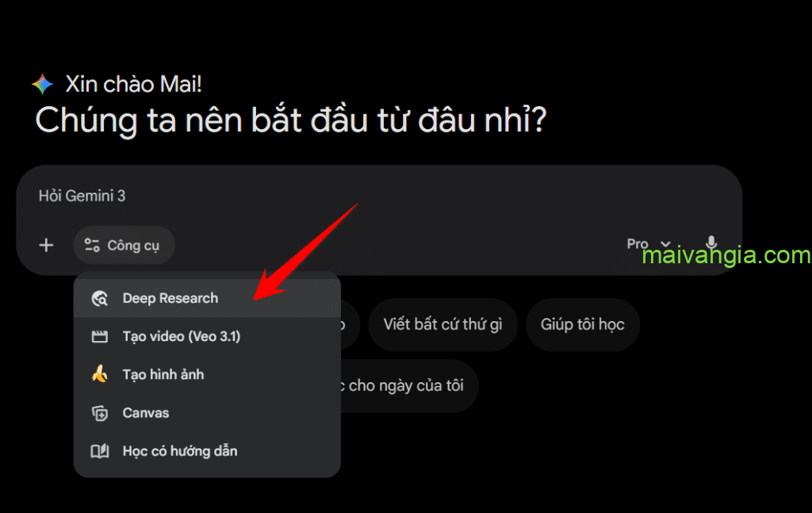Image resolution: width=812 pixels, height=513 pixels.
Task: Click the Gemini sparkle logo icon
Action: [x=43, y=84]
